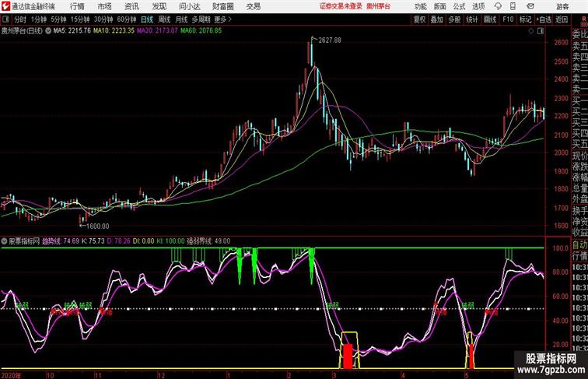Viewport: 588px width, 379px height.
Task: Click the 证券交易未登录 login link
Action: click(341, 6)
